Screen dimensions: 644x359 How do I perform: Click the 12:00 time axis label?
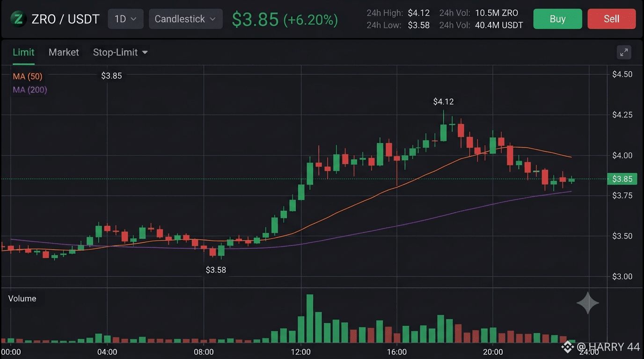[x=300, y=352]
